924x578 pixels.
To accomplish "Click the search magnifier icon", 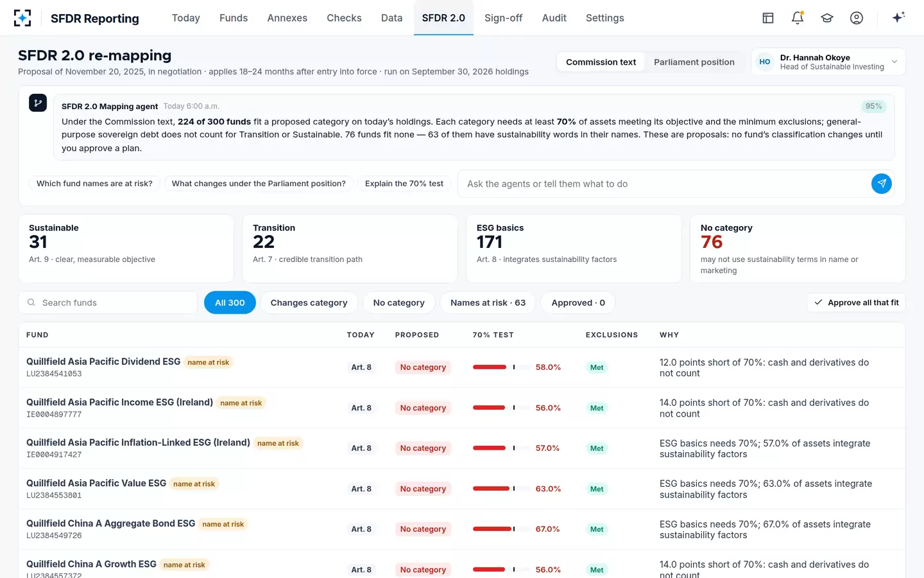I will 31,302.
